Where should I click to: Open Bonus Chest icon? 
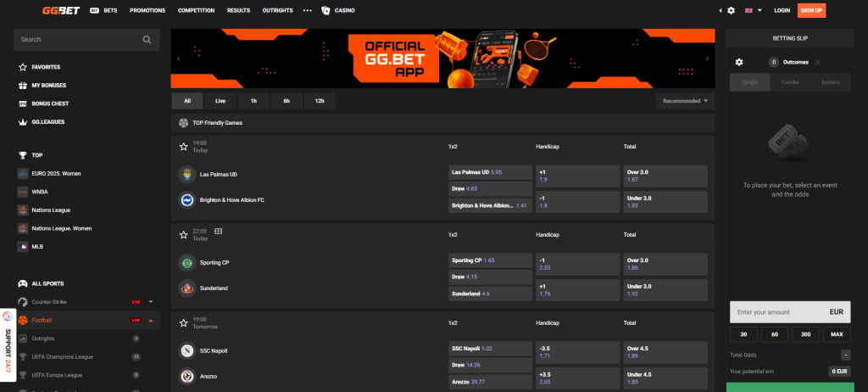tap(23, 104)
